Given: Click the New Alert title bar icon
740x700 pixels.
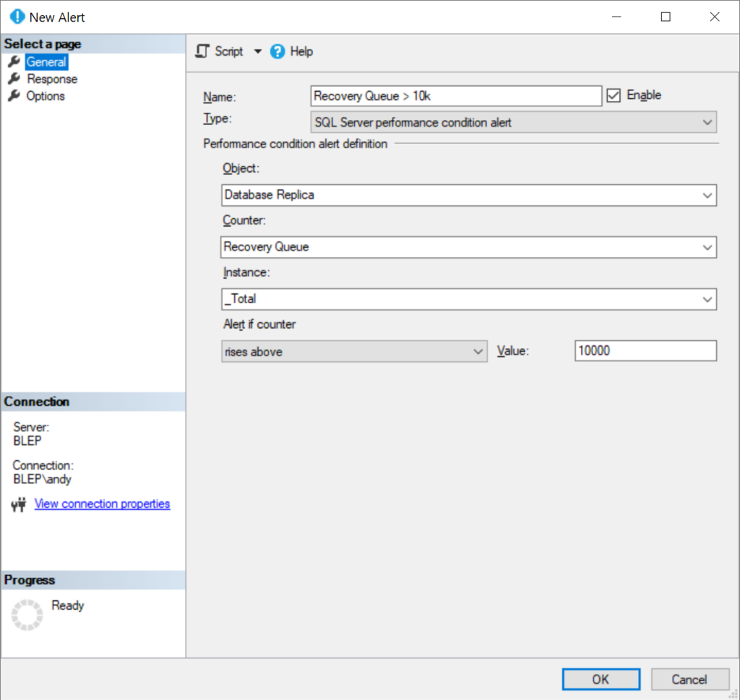Looking at the screenshot, I should point(16,16).
